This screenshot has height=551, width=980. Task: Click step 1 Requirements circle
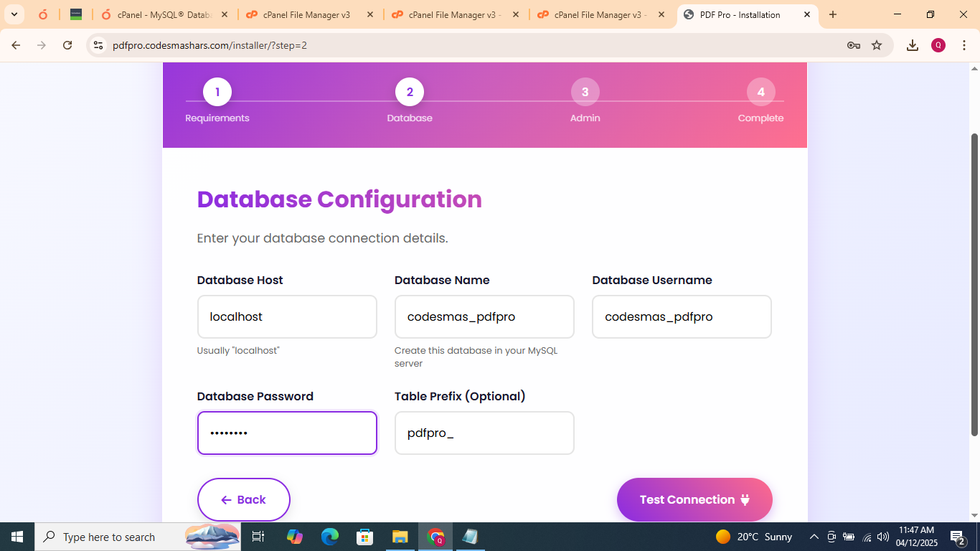pos(217,92)
